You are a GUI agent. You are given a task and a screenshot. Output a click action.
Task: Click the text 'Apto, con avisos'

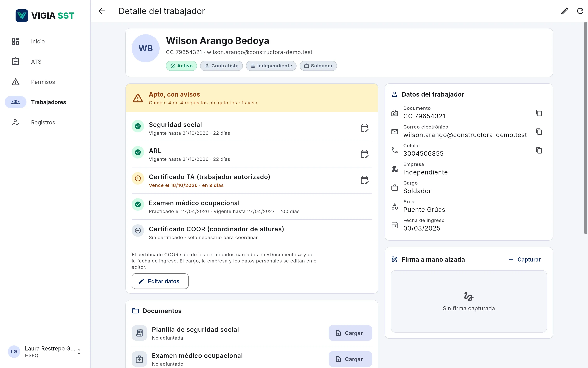[174, 94]
